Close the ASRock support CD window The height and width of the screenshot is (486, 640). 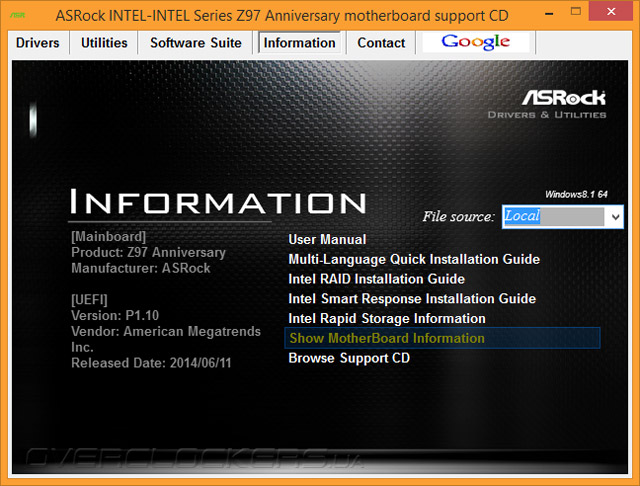click(611, 12)
